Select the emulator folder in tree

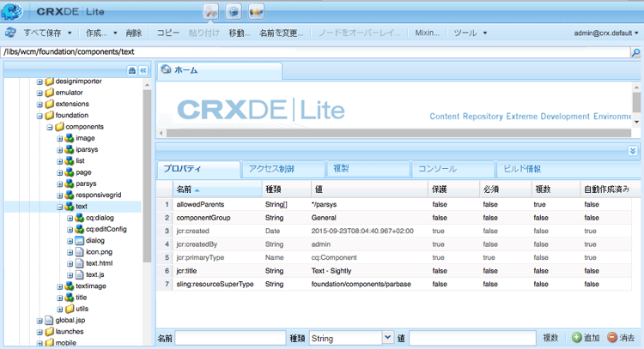[x=69, y=93]
